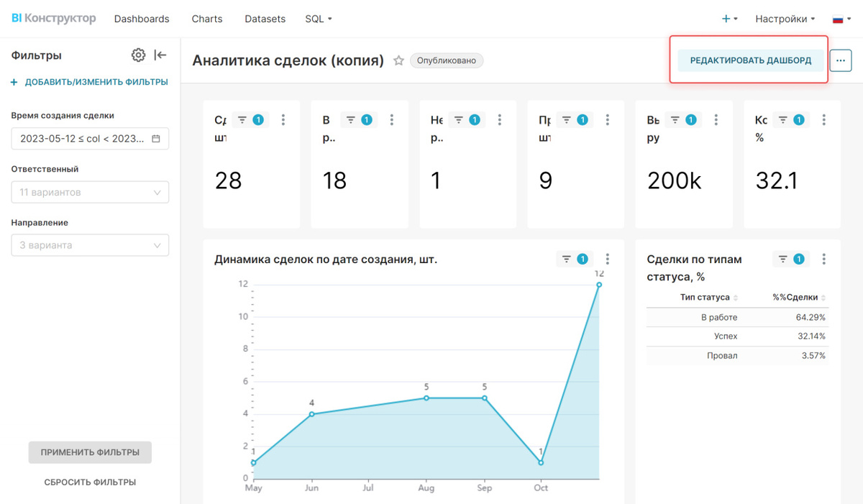This screenshot has width=863, height=504.
Task: Show applied filters badge on the card showing 9
Action: pos(575,120)
